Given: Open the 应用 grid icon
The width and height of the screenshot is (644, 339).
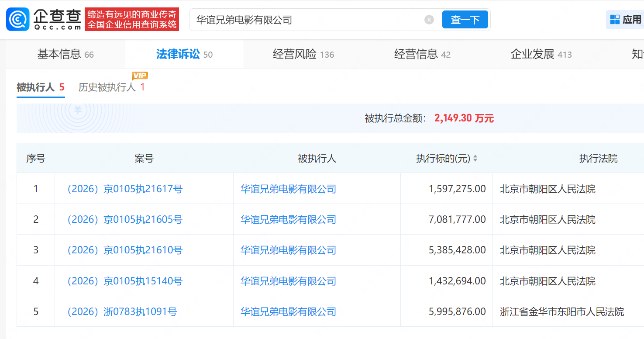Looking at the screenshot, I should click(615, 19).
